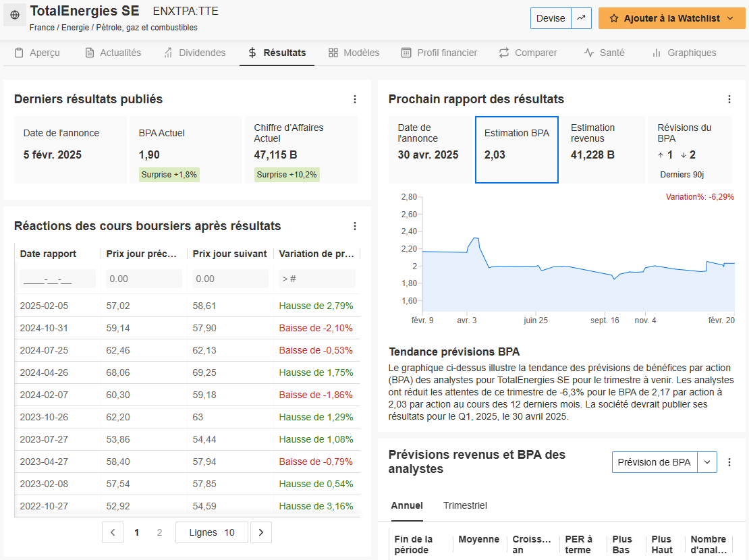Switch to the Profil financier tab
Screen dimensions: 749x560
pyautogui.click(x=439, y=53)
